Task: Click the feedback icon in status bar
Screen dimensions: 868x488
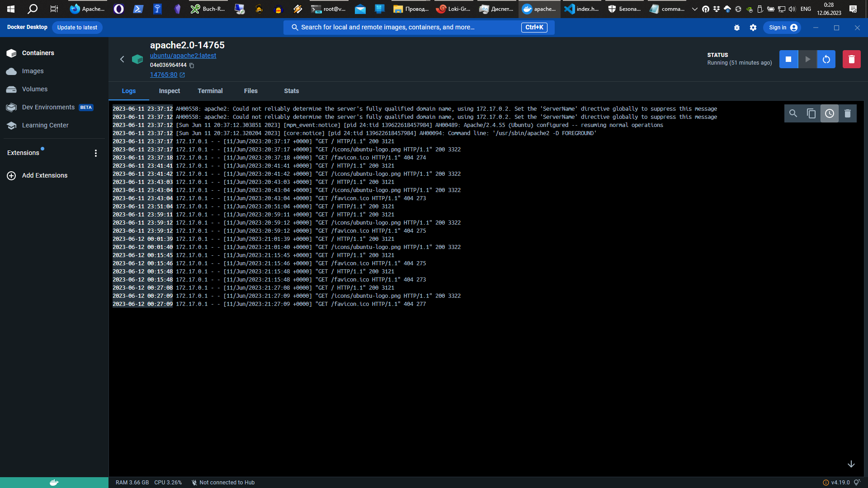Action: 857,483
